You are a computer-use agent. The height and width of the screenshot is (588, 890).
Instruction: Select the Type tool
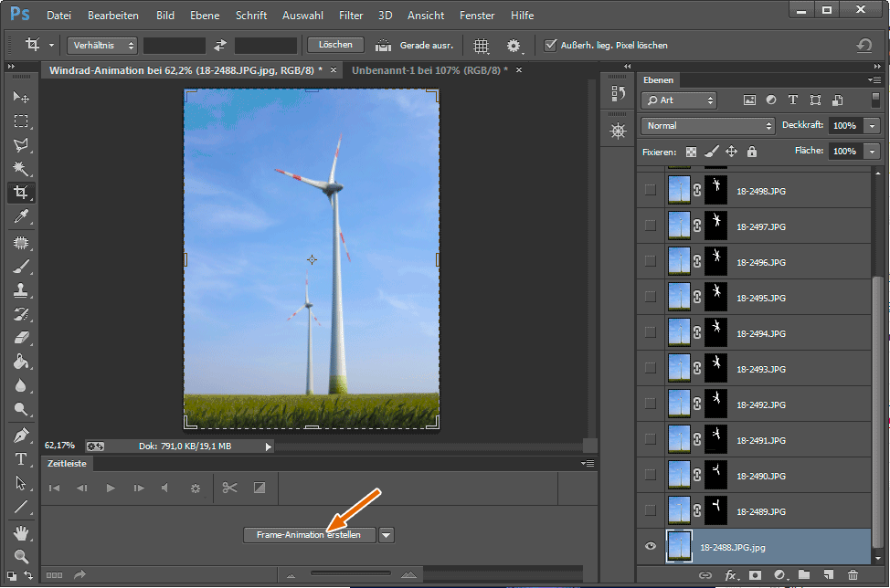[x=21, y=458]
